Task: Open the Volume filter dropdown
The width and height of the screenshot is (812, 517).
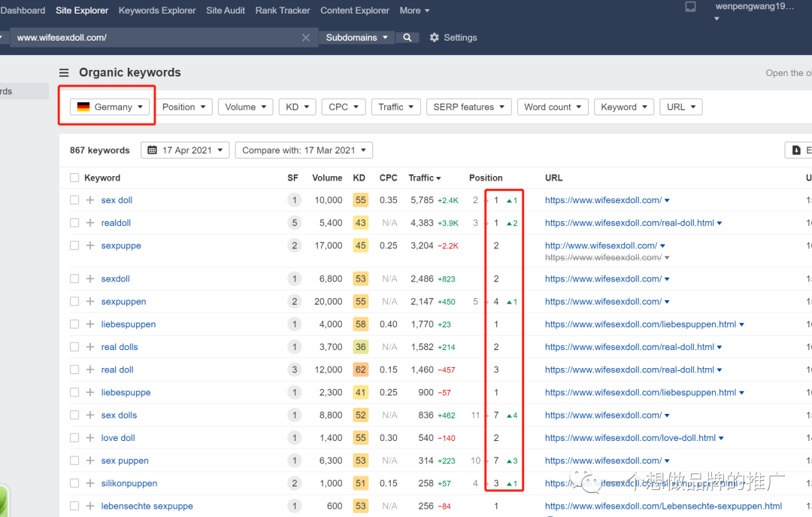Action: (x=245, y=107)
